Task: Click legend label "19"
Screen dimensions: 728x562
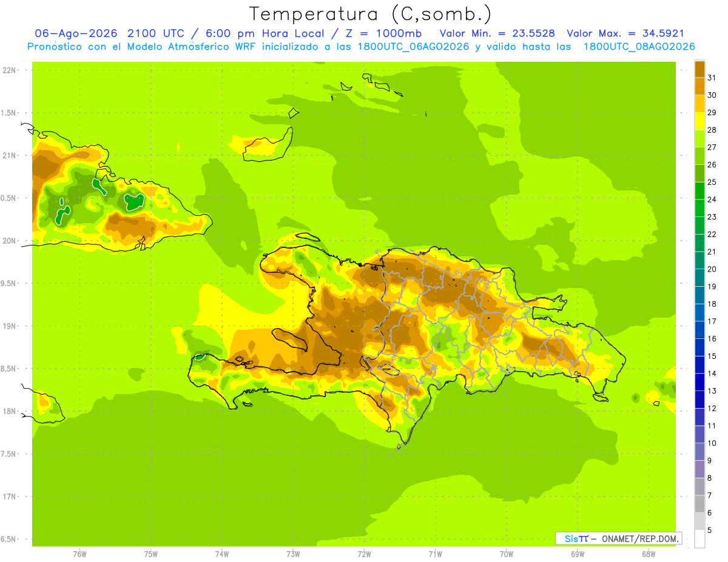Action: click(x=712, y=286)
